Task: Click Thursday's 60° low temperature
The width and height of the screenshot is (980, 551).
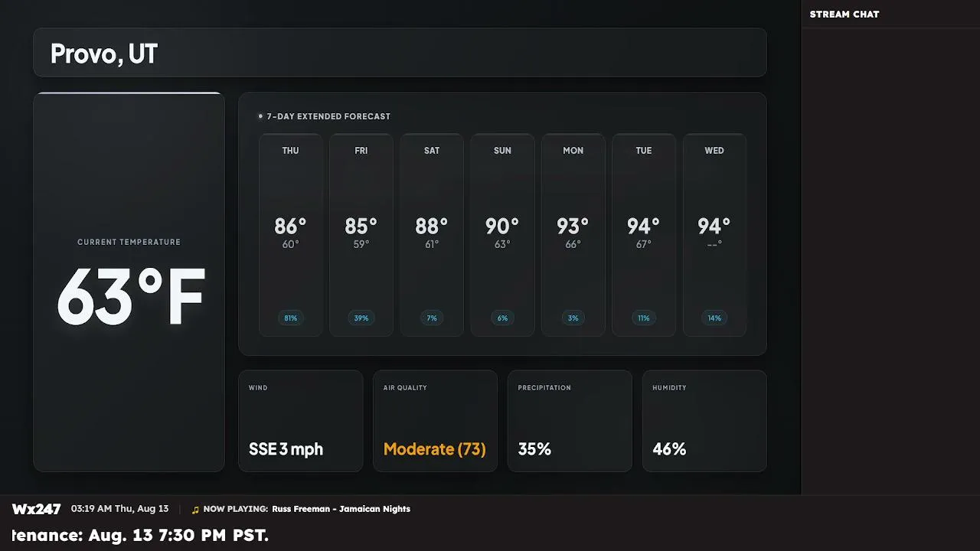Action: pyautogui.click(x=291, y=245)
